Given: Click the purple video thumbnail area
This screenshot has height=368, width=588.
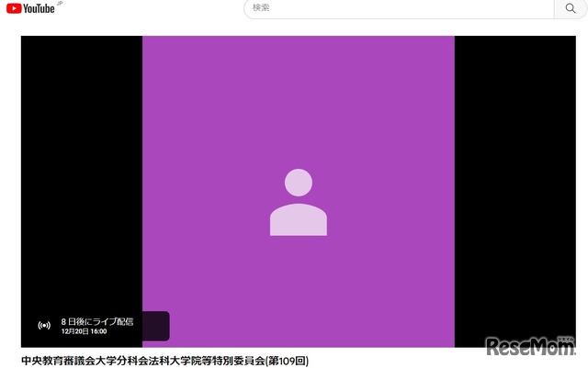Looking at the screenshot, I should [299, 113].
